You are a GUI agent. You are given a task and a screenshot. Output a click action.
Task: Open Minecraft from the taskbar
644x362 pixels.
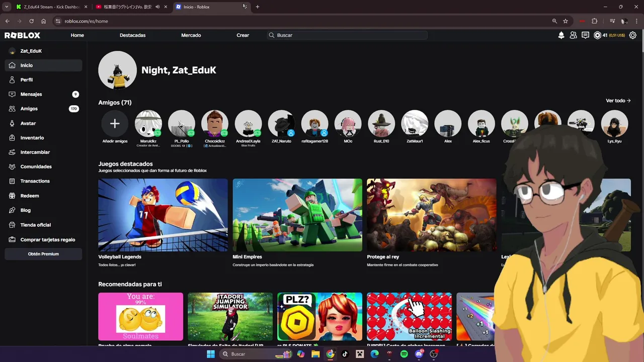pyautogui.click(x=360, y=354)
